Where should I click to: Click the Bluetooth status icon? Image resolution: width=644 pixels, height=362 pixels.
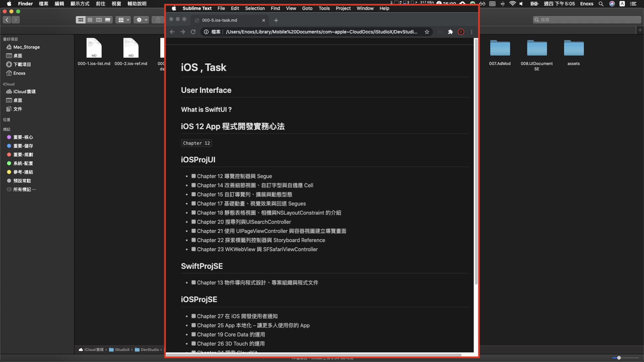click(502, 4)
